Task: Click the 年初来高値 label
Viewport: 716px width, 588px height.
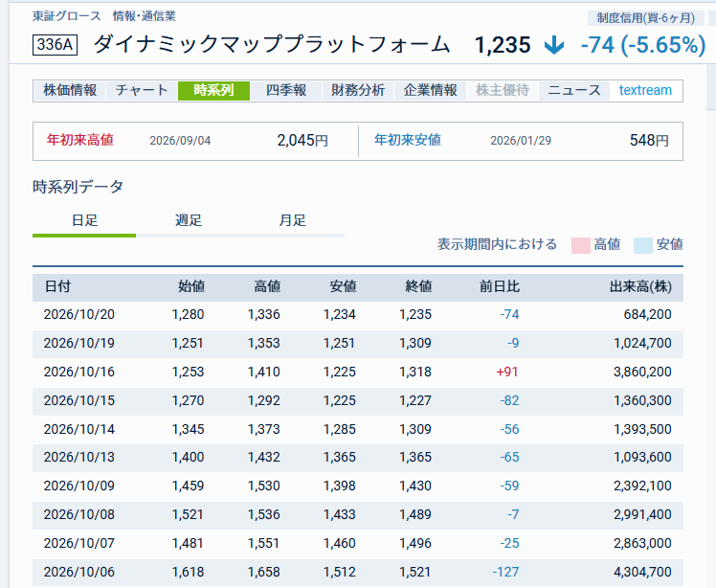Action: click(x=79, y=140)
